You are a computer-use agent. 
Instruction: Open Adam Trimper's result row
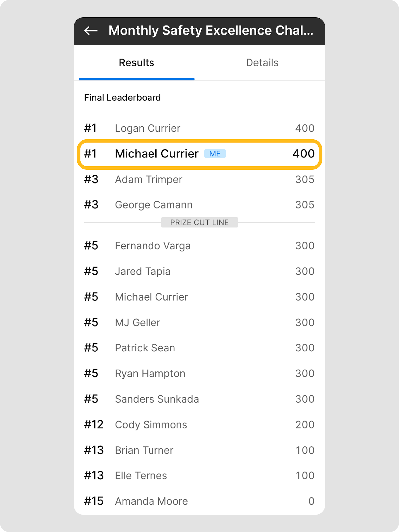199,180
